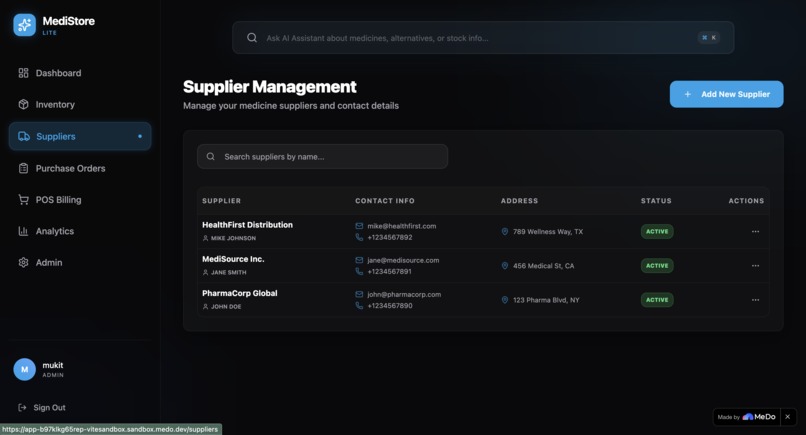806x435 pixels.
Task: Click the mukit username text
Action: [x=52, y=365]
